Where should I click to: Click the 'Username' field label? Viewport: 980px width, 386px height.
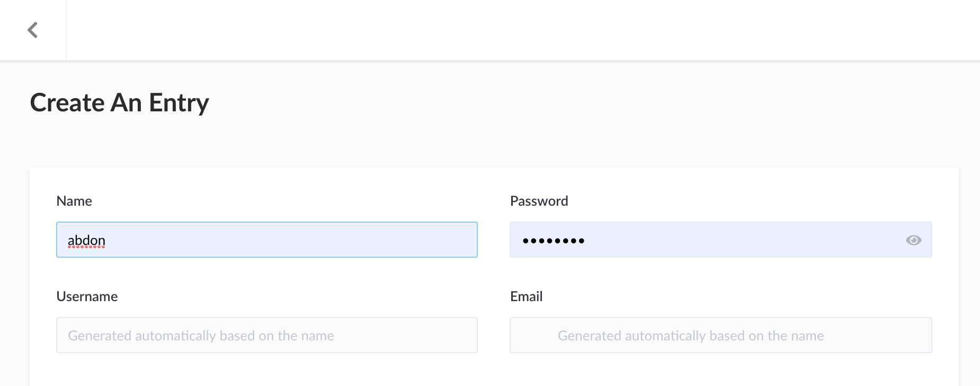(87, 296)
